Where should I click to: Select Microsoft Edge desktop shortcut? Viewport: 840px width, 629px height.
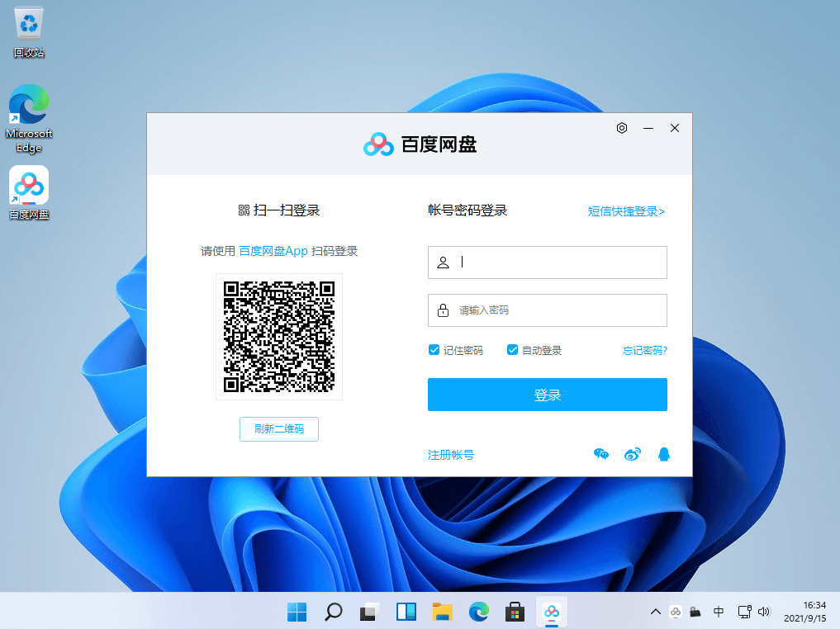pos(29,119)
